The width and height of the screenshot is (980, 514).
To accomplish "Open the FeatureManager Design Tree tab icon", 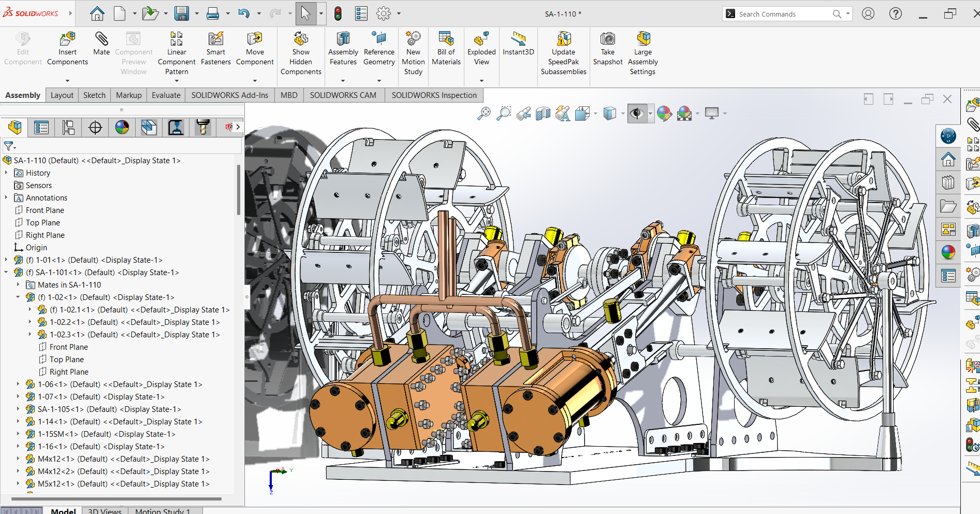I will [15, 127].
